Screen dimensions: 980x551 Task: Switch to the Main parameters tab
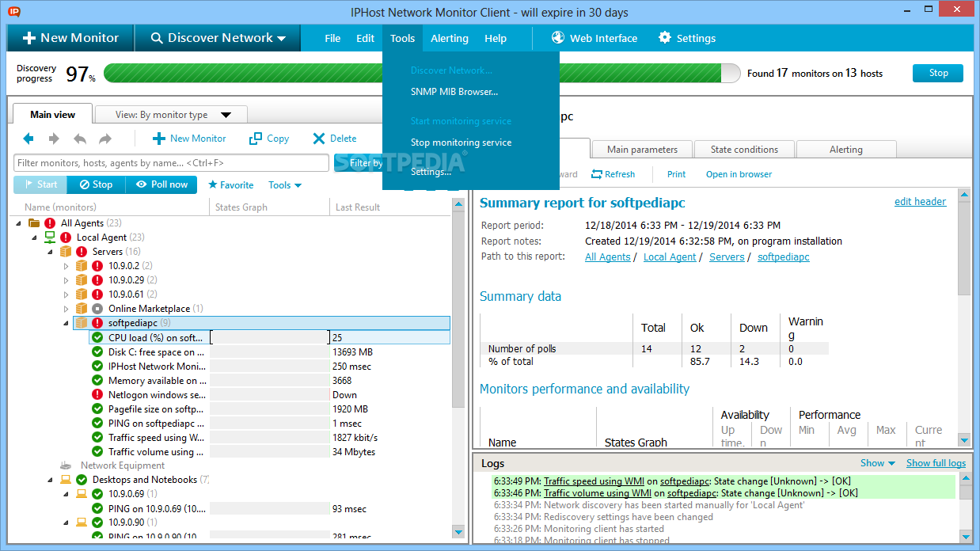(642, 150)
